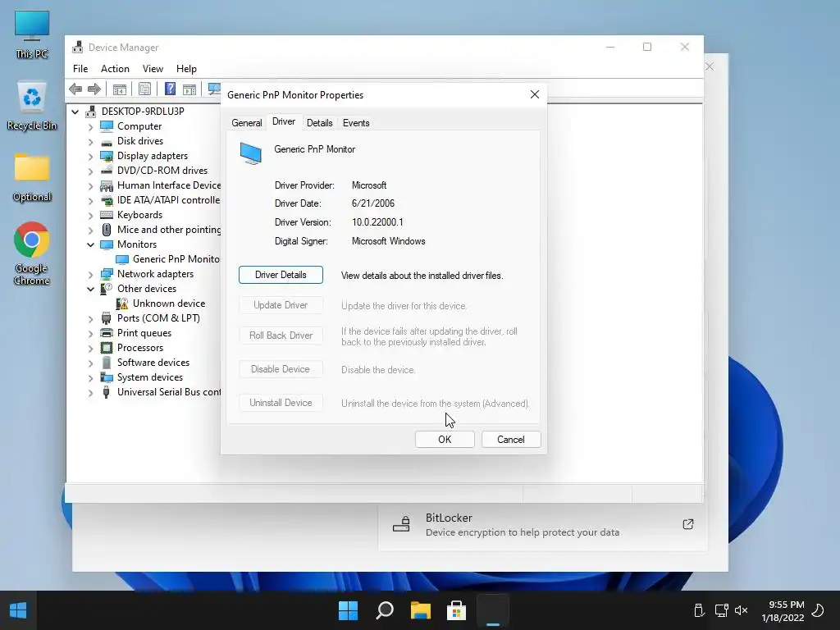840x630 pixels.
Task: Click the Network adapters category icon
Action: [107, 274]
